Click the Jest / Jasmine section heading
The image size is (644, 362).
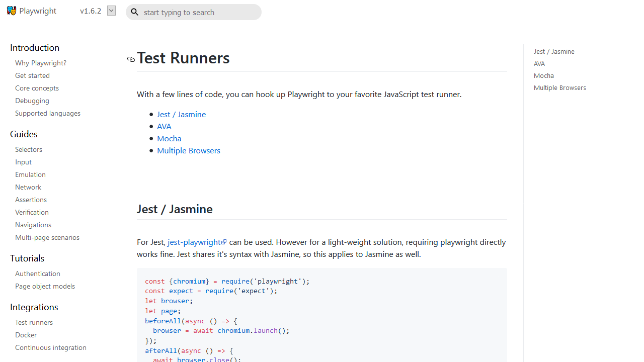pyautogui.click(x=175, y=209)
